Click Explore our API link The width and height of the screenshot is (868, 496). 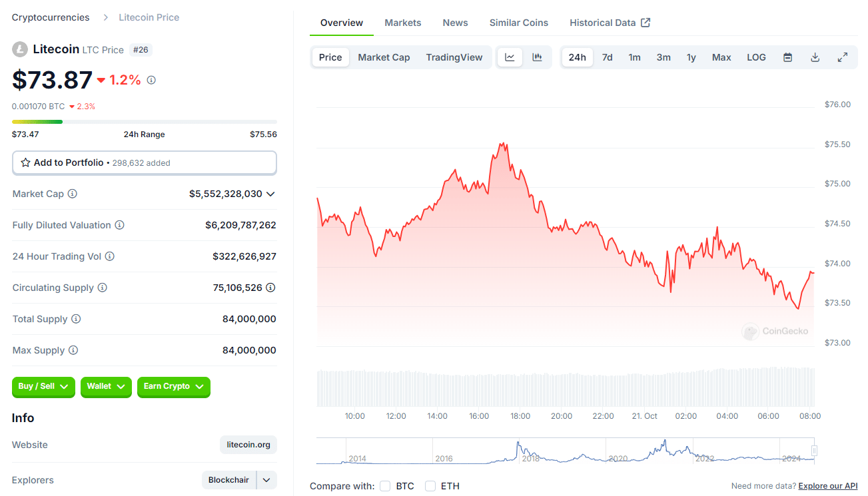(x=828, y=486)
